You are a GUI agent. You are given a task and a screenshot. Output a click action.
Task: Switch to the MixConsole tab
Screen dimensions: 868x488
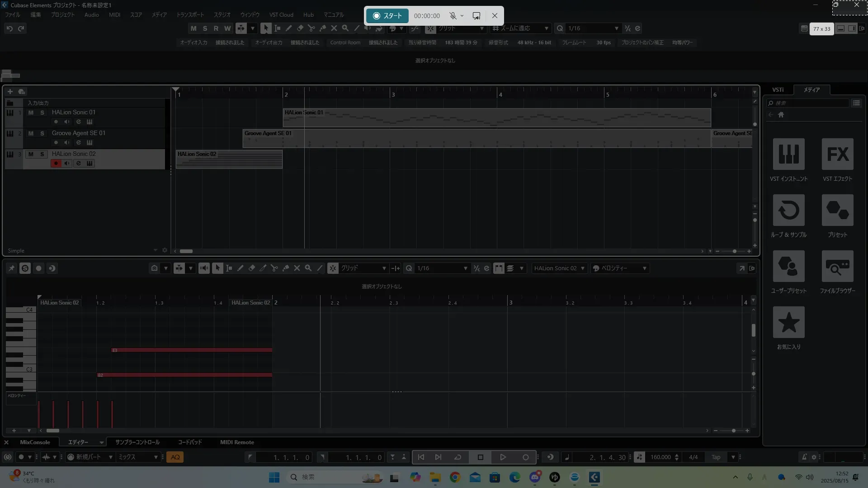(35, 442)
